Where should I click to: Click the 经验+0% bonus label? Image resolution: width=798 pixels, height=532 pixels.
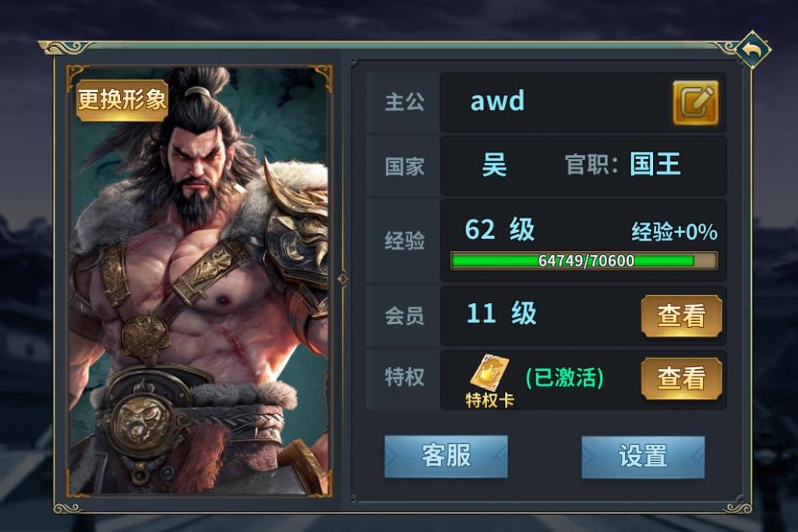(x=674, y=232)
